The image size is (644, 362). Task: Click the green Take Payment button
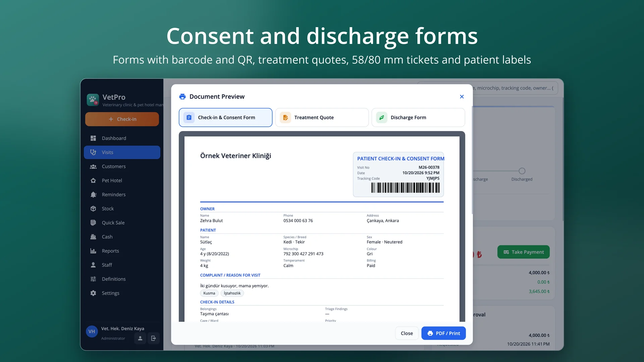[x=523, y=252]
